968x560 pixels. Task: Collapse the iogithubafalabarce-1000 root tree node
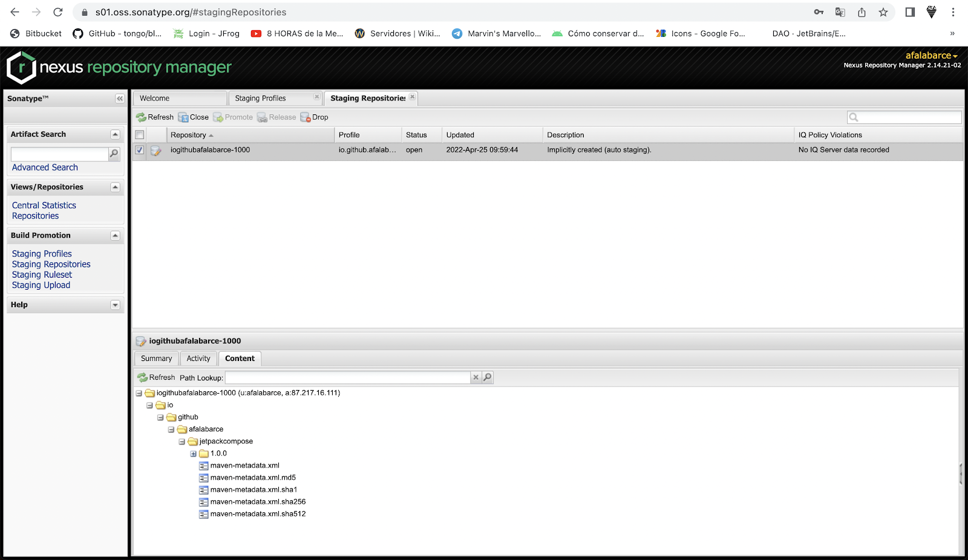tap(139, 393)
